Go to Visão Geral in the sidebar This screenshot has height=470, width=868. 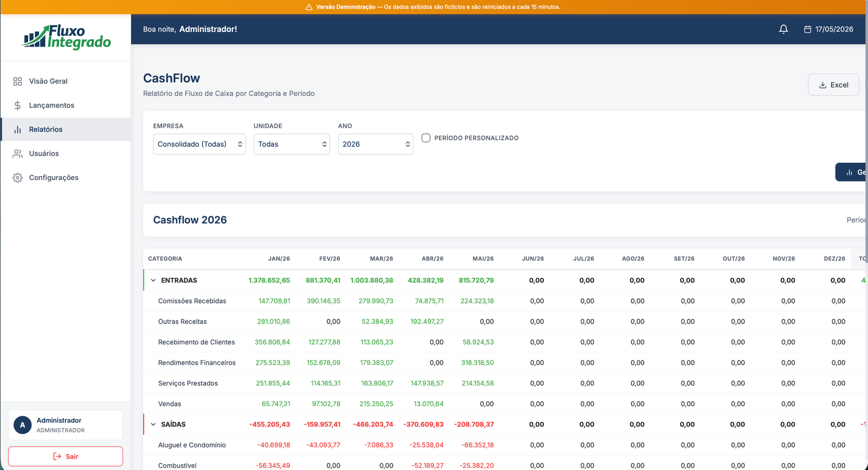66,81
